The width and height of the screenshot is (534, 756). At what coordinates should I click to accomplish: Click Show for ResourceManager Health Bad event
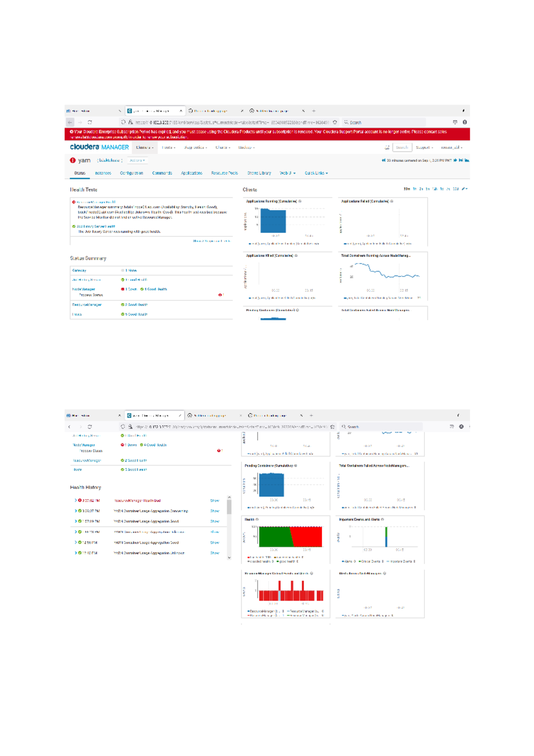pos(214,500)
